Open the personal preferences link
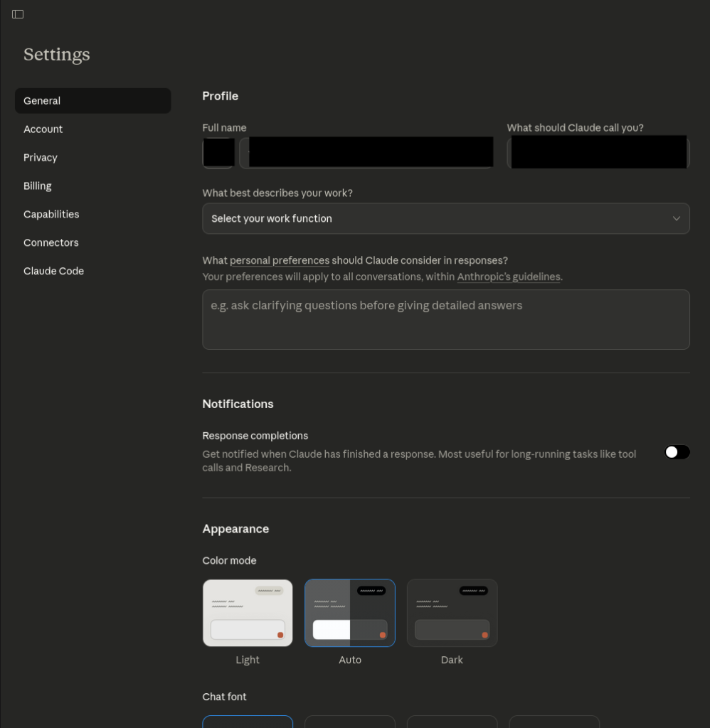This screenshot has height=728, width=710. point(280,261)
